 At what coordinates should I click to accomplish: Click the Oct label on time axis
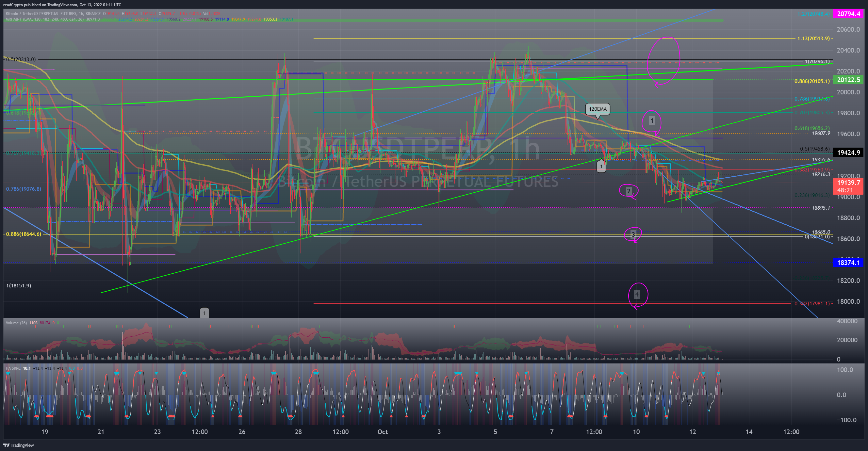383,432
